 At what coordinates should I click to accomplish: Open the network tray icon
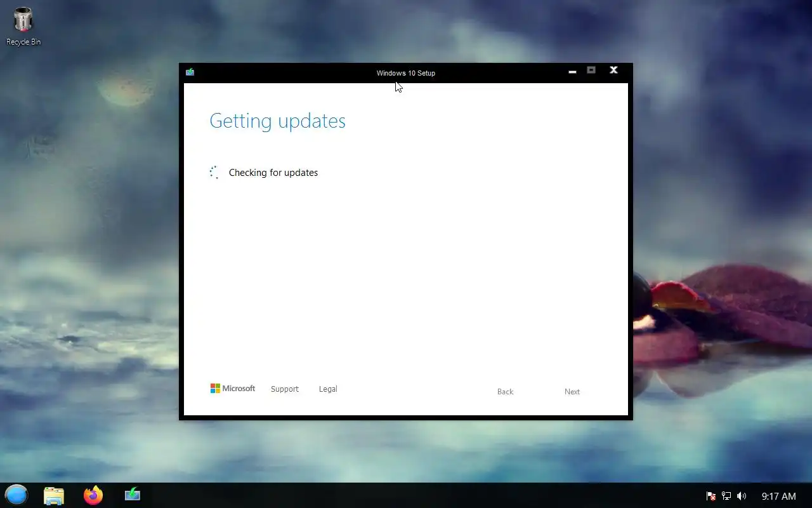(726, 496)
